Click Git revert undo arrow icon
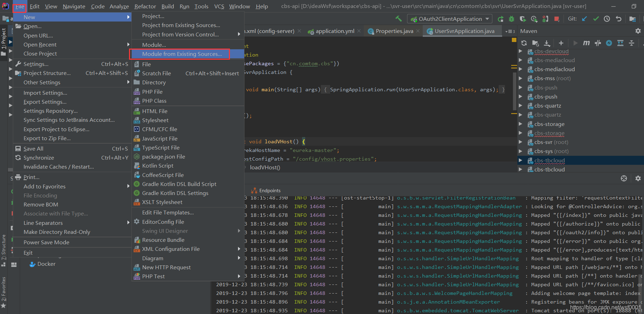This screenshot has height=314, width=644. point(618,19)
